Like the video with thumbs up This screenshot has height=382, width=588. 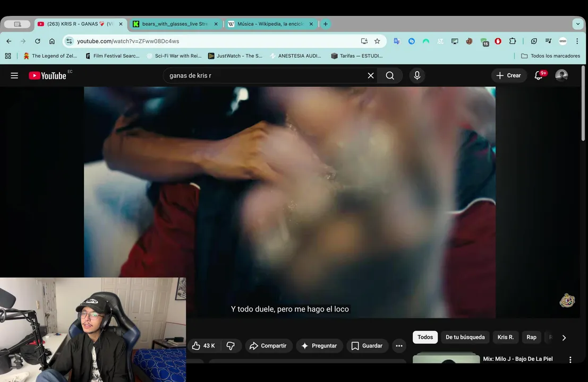coord(204,346)
